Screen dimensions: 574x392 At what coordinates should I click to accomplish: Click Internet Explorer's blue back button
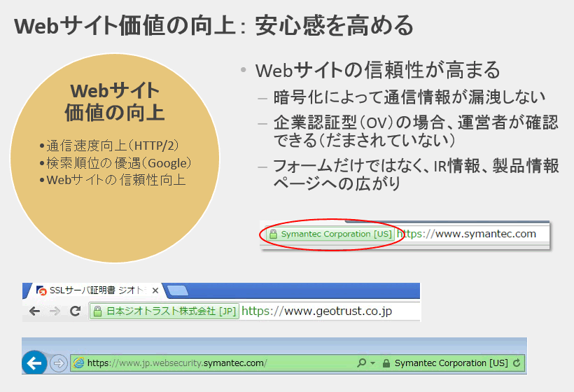tap(34, 363)
